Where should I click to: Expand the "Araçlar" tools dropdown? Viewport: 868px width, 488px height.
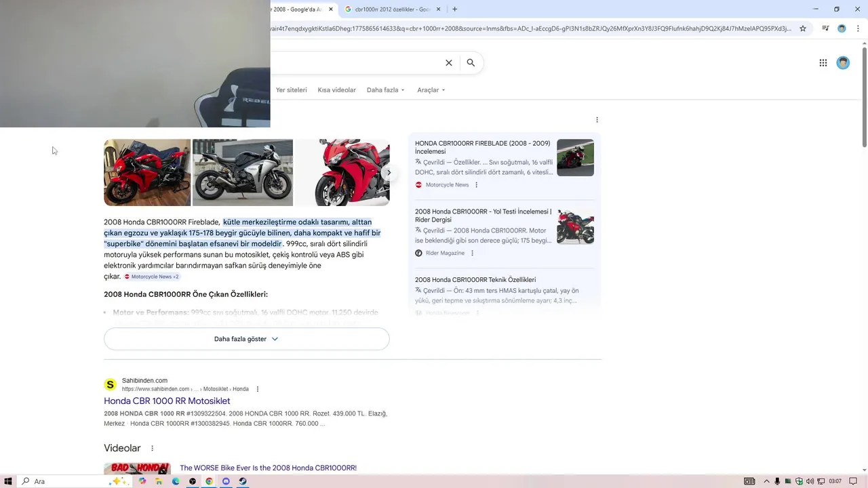click(x=431, y=90)
